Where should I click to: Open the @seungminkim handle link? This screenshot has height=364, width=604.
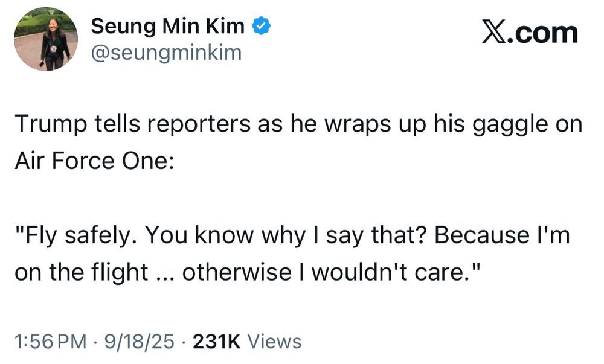pyautogui.click(x=165, y=53)
